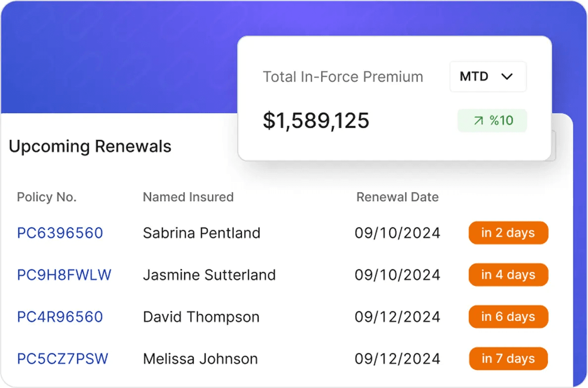588x388 pixels.
Task: Expand the chevron next to MTD
Action: [507, 77]
